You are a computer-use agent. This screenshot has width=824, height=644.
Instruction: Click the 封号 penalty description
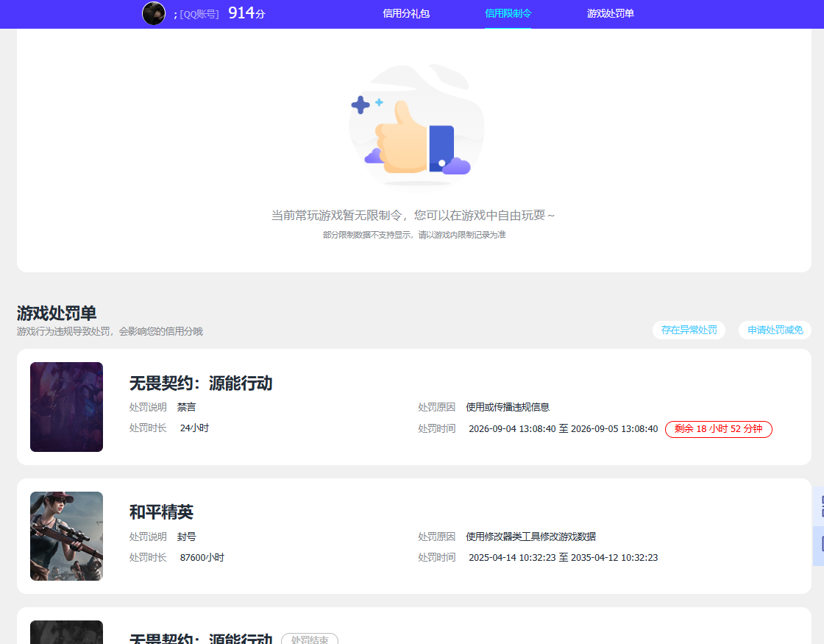point(187,537)
